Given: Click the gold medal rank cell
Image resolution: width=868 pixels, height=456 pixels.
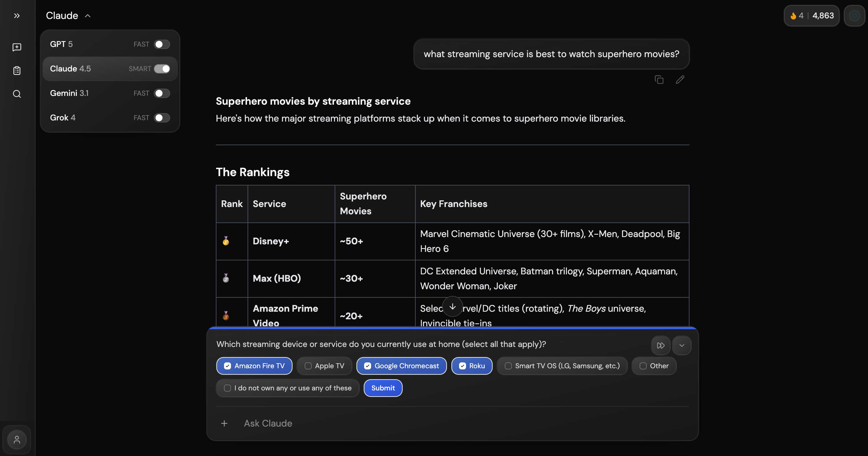Looking at the screenshot, I should [x=232, y=241].
